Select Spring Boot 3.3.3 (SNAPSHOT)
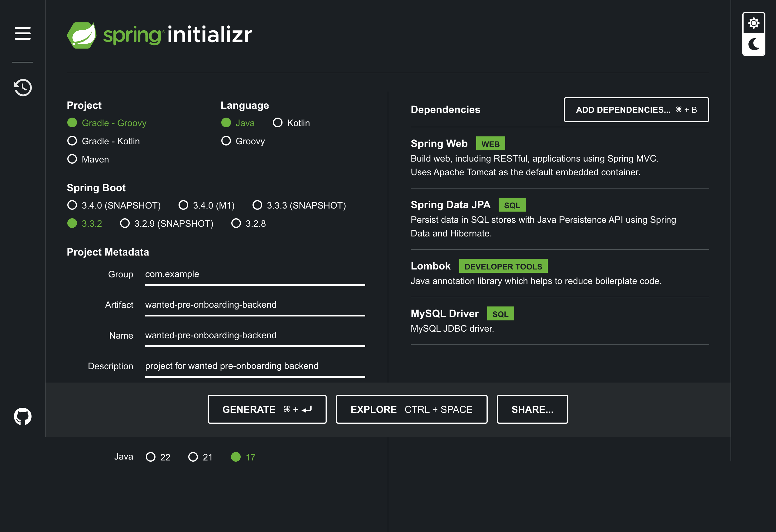Screen dimensions: 776x532 click(299, 205)
